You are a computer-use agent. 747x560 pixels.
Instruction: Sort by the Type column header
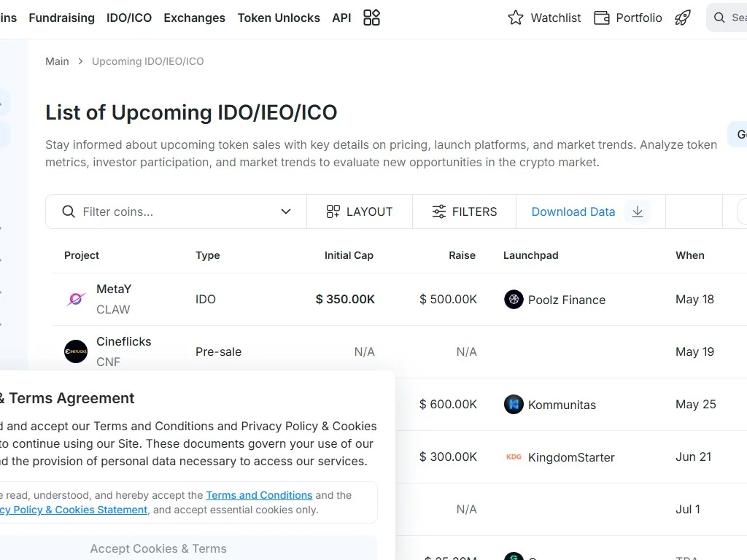[208, 255]
